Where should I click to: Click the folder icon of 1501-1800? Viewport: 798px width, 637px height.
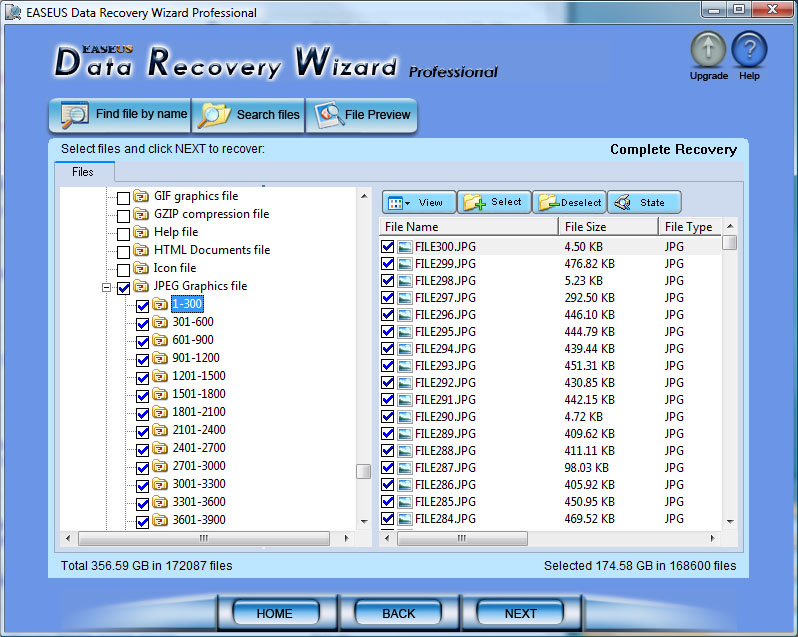tap(160, 394)
